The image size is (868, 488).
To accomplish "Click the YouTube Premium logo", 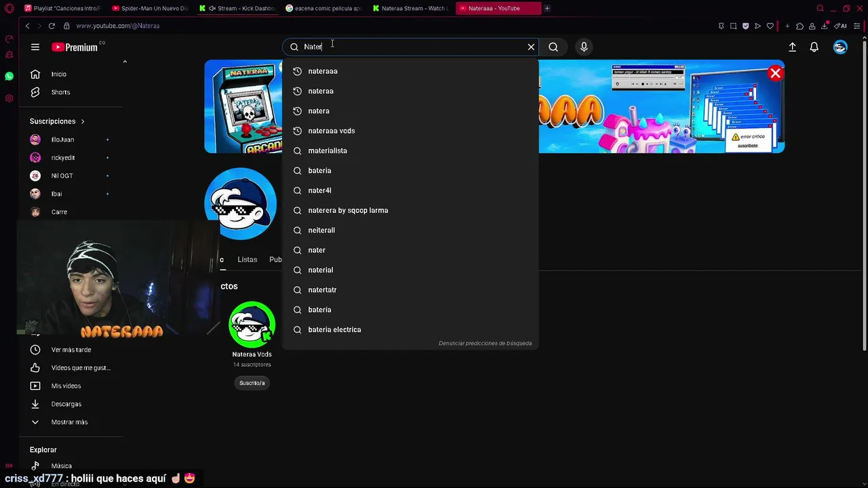I will (x=75, y=47).
